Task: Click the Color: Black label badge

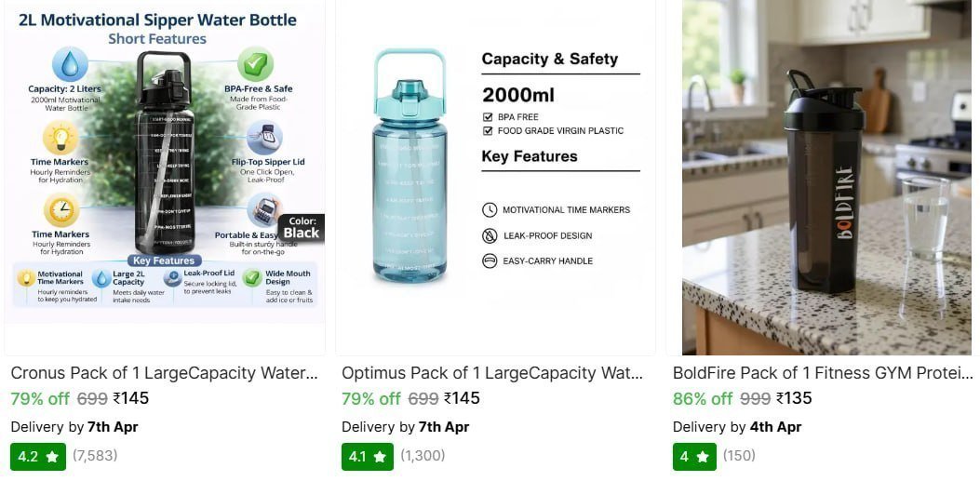Action: click(x=301, y=227)
